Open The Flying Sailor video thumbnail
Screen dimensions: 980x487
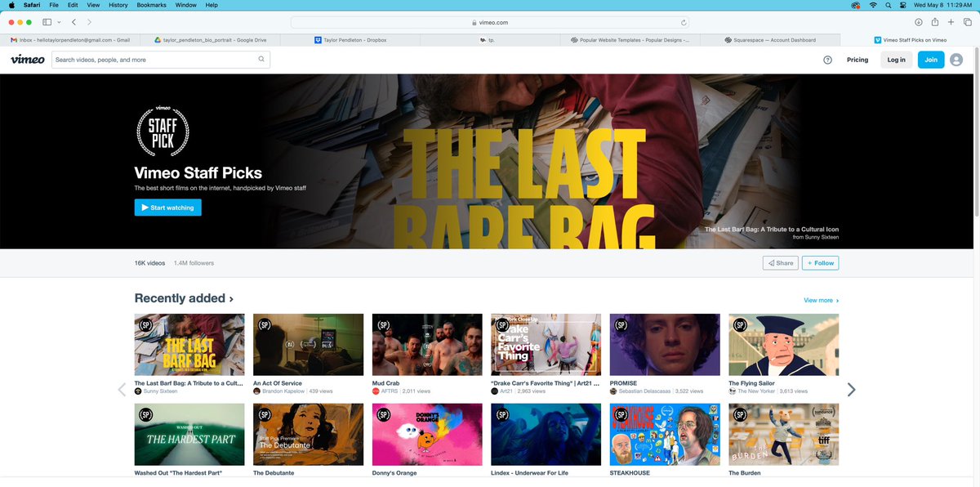coord(784,344)
